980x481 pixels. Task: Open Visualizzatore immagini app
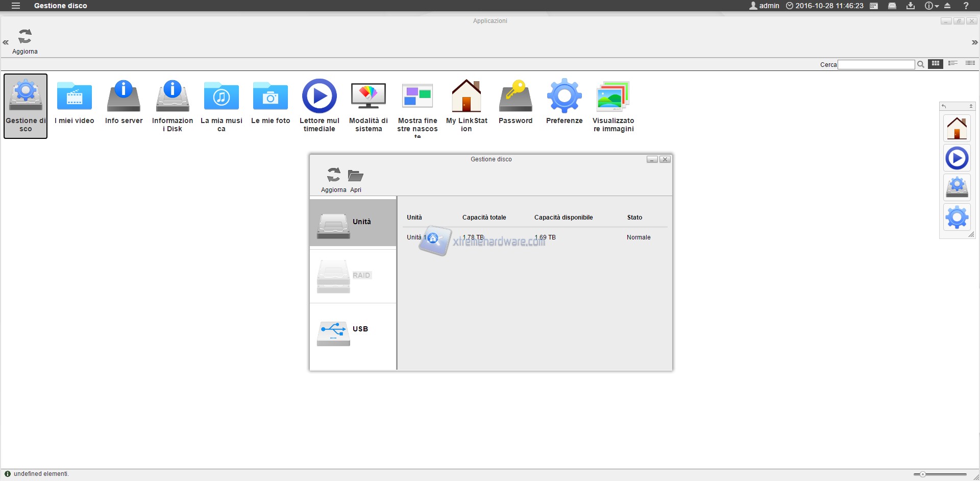613,102
